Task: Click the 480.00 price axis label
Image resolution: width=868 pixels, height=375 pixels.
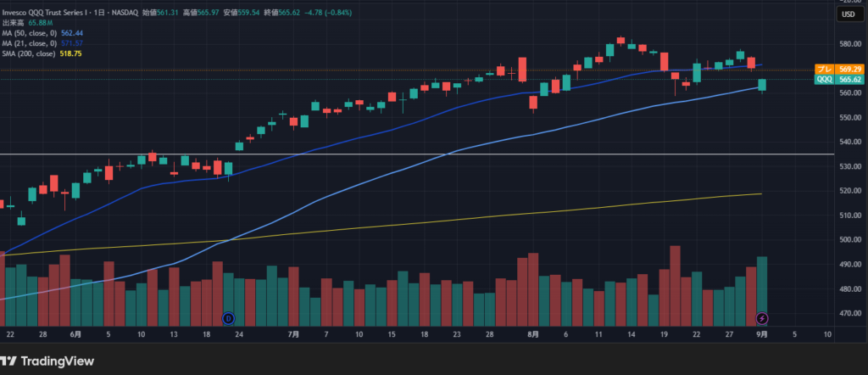Action: [x=850, y=288]
